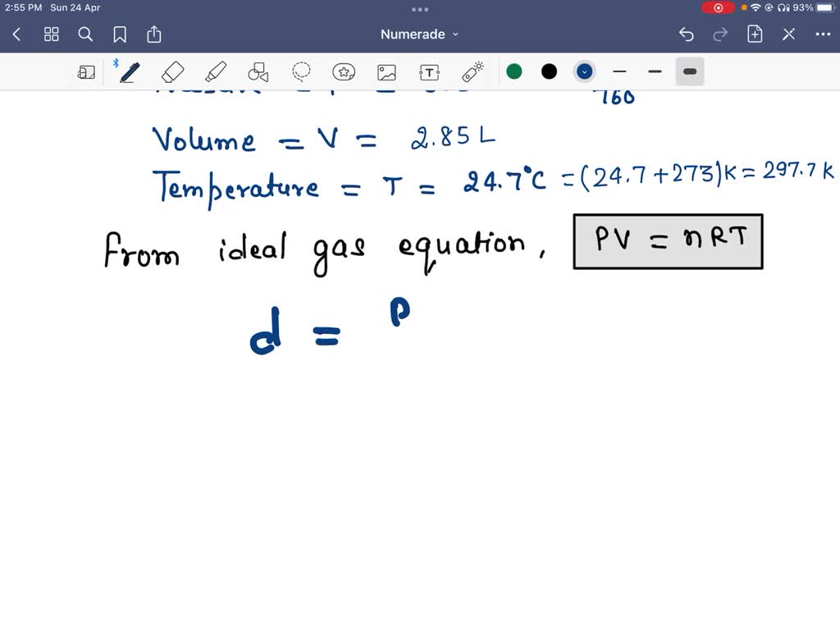
Task: Activate the Laser pointer tool
Action: pos(472,71)
